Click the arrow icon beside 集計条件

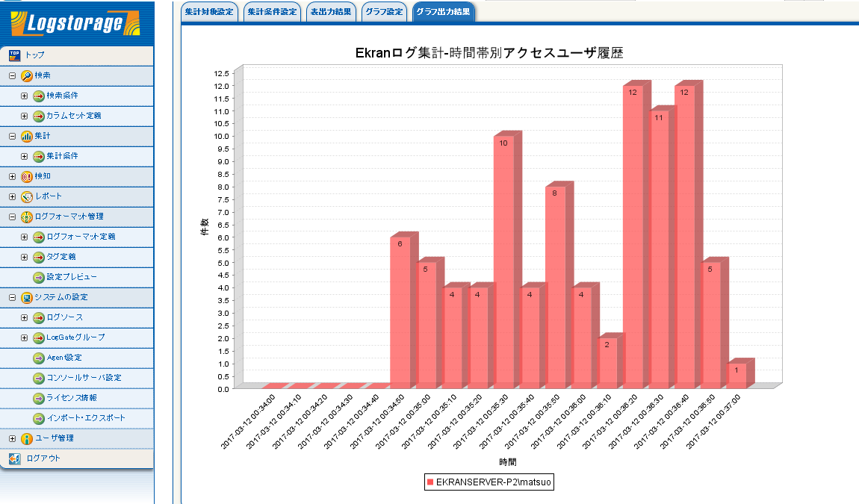[38, 157]
